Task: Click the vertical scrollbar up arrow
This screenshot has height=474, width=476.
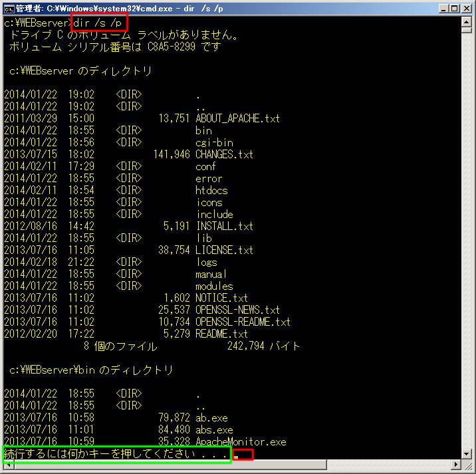Action: point(466,22)
